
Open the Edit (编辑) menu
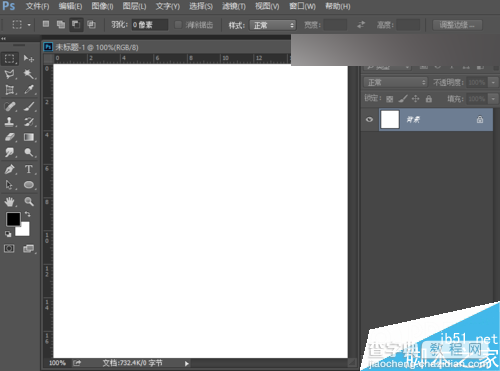point(70,6)
